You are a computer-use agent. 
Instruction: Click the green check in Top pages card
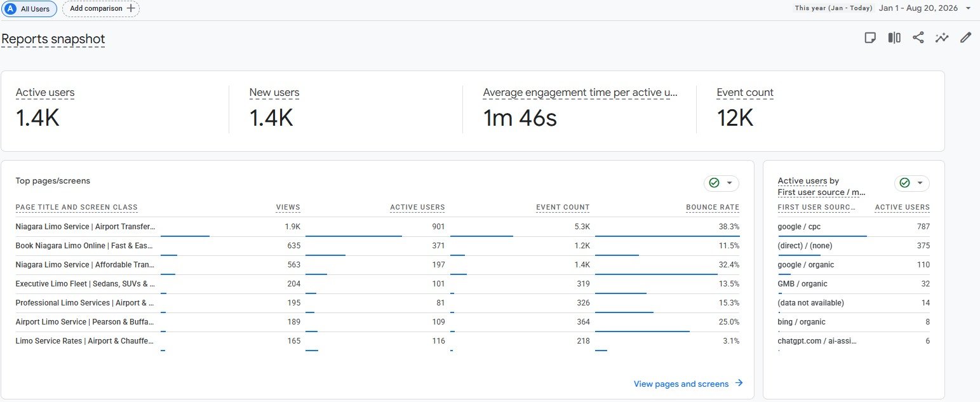714,183
